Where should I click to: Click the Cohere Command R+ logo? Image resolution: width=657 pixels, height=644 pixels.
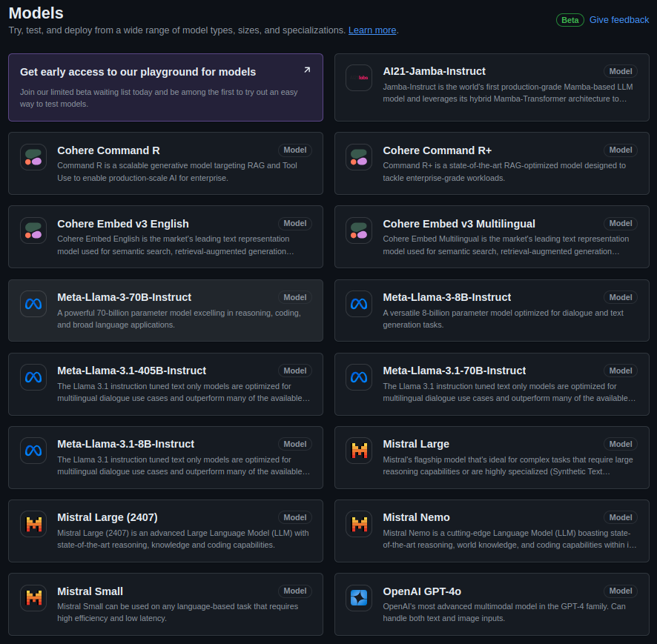pos(359,156)
